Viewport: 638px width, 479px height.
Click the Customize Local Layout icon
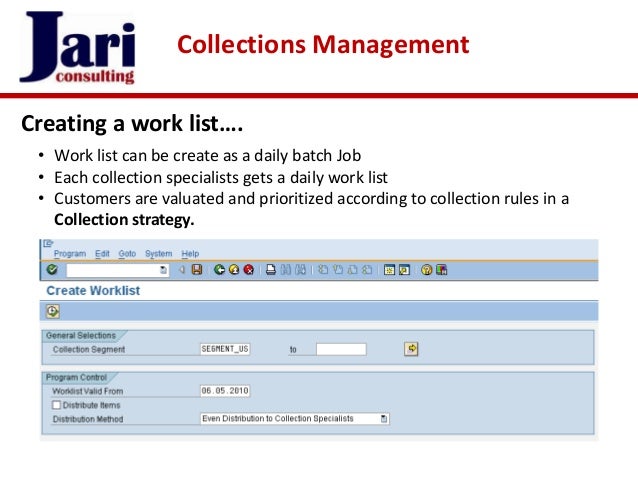(x=441, y=269)
